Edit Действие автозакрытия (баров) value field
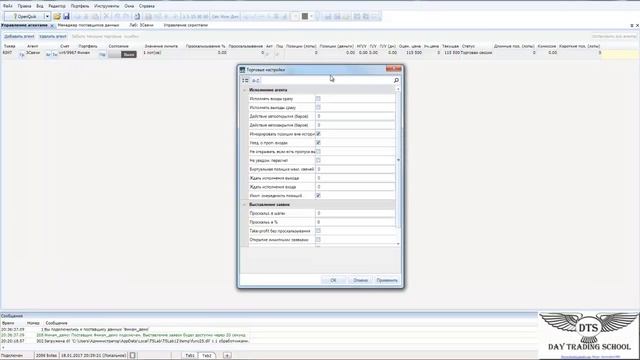This screenshot has width=640, height=360. point(355,125)
